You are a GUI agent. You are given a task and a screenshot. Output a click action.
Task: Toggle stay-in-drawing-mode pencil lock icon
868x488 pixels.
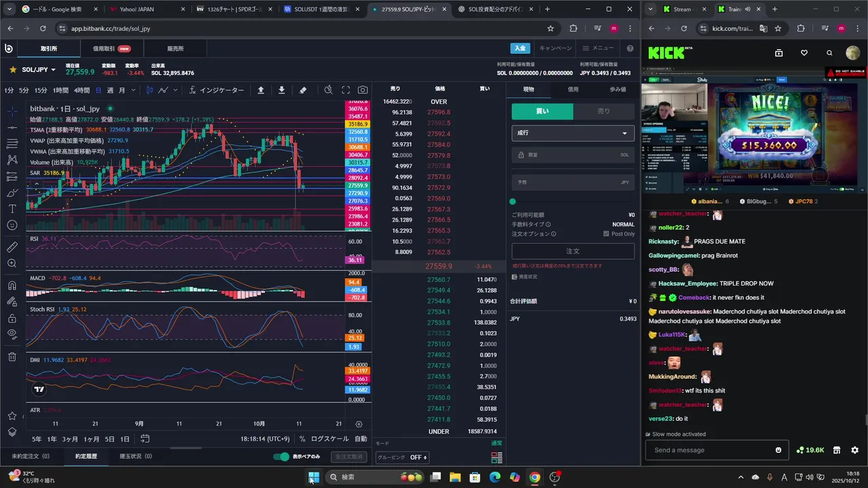coord(12,302)
